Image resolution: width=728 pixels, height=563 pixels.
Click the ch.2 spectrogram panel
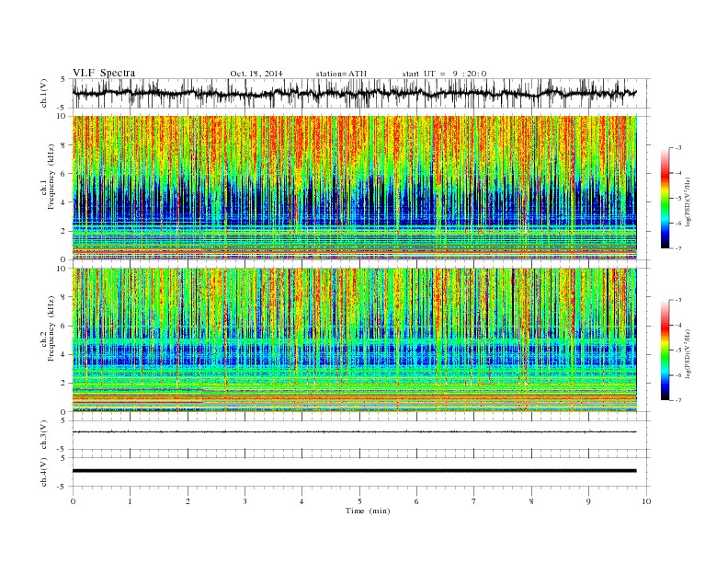[x=355, y=340]
